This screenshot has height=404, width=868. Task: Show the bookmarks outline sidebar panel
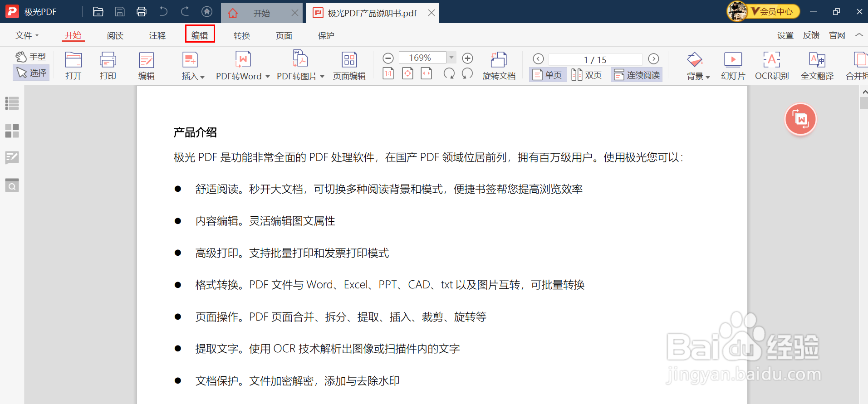pyautogui.click(x=12, y=103)
